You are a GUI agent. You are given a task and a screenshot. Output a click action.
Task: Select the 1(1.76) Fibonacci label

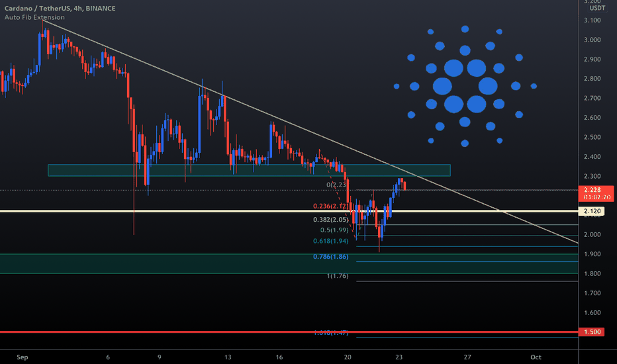[x=337, y=276]
